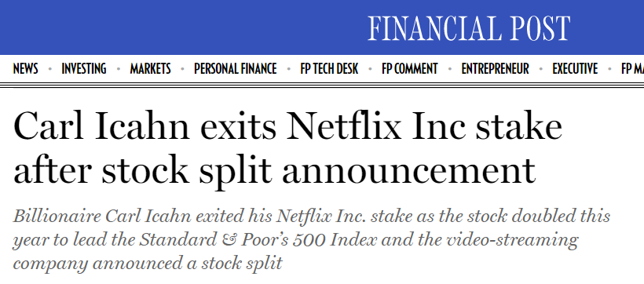
Task: Open Personal Finance menu item
Action: click(236, 68)
